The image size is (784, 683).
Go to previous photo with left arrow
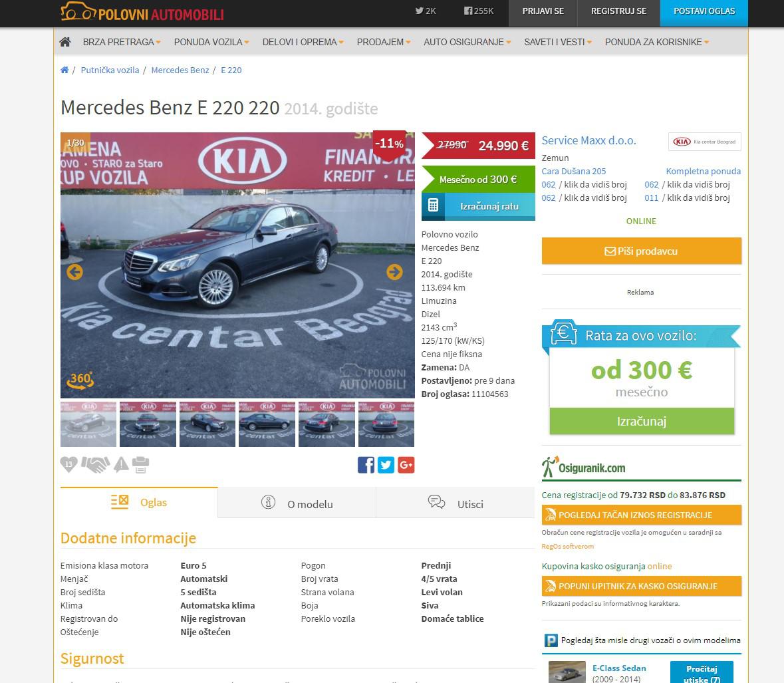[74, 272]
